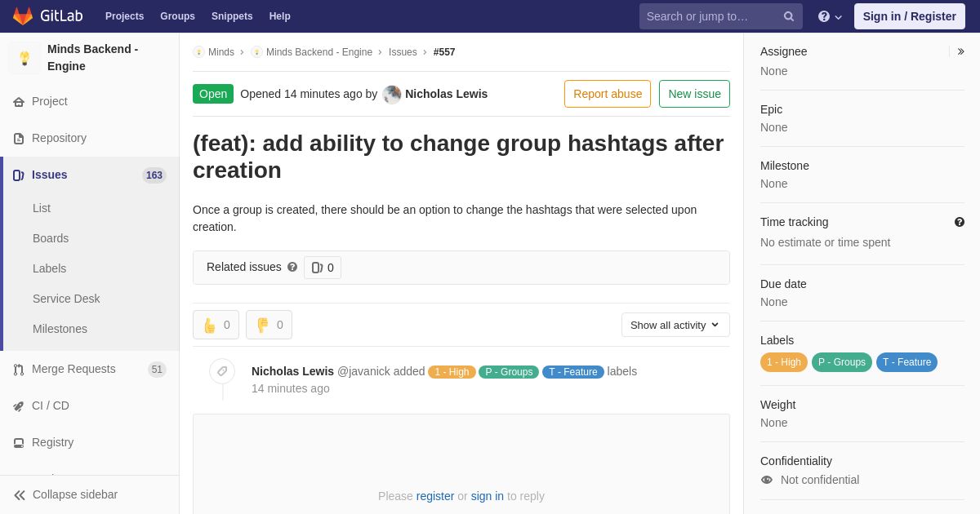Click the Issues breadcrumb link
Image resolution: width=980 pixels, height=514 pixels.
pos(403,52)
